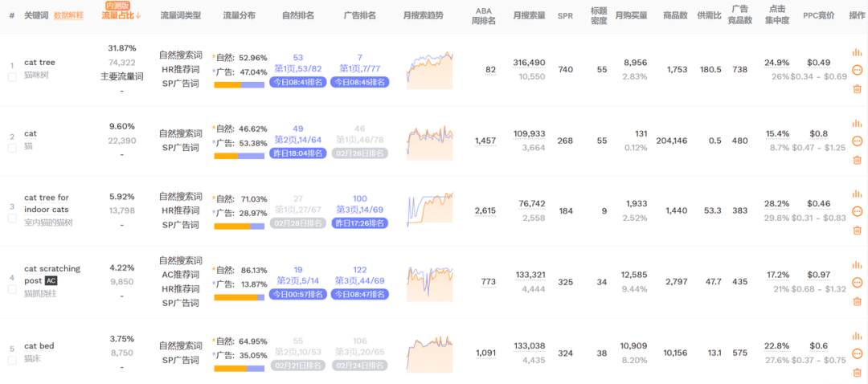Sort by 流量占比 column header arrow
Image resolution: width=868 pixels, height=384 pixels.
click(x=138, y=15)
